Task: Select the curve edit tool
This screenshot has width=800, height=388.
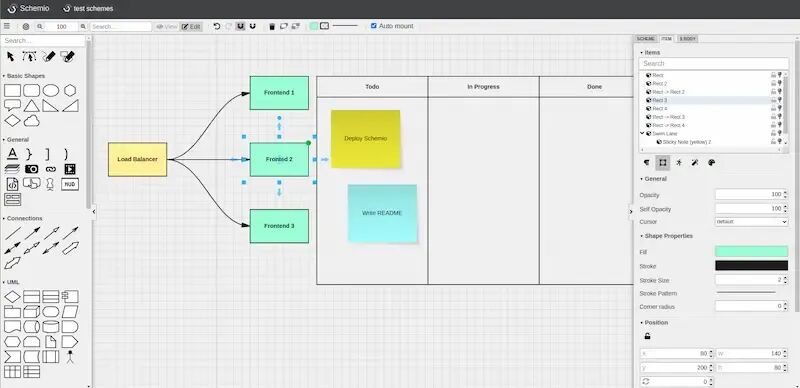Action: [x=30, y=57]
